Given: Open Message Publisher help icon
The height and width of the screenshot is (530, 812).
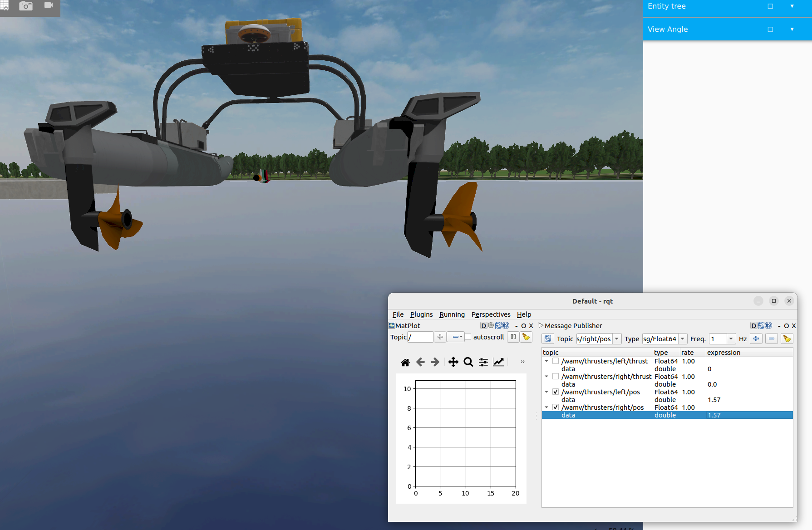Looking at the screenshot, I should (x=768, y=326).
